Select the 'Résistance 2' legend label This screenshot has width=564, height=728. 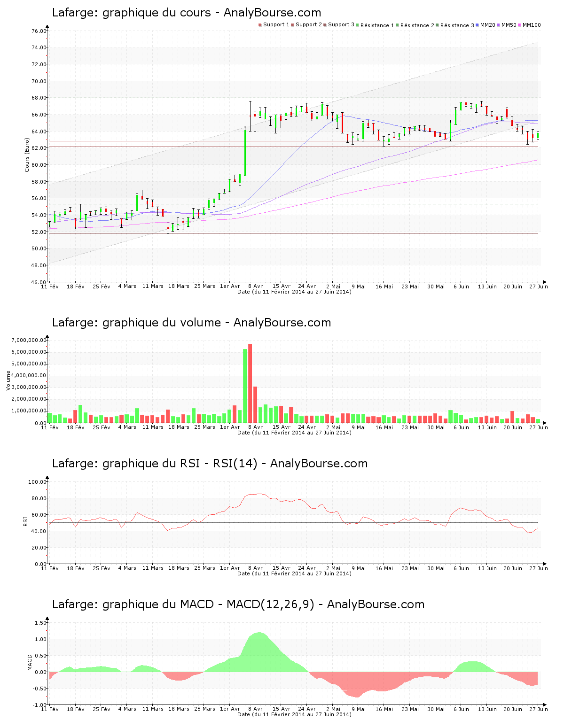point(417,25)
